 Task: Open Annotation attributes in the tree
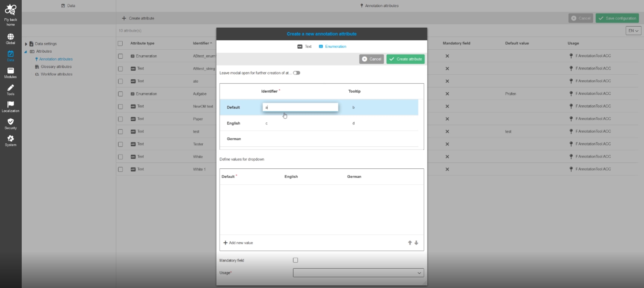(x=56, y=59)
